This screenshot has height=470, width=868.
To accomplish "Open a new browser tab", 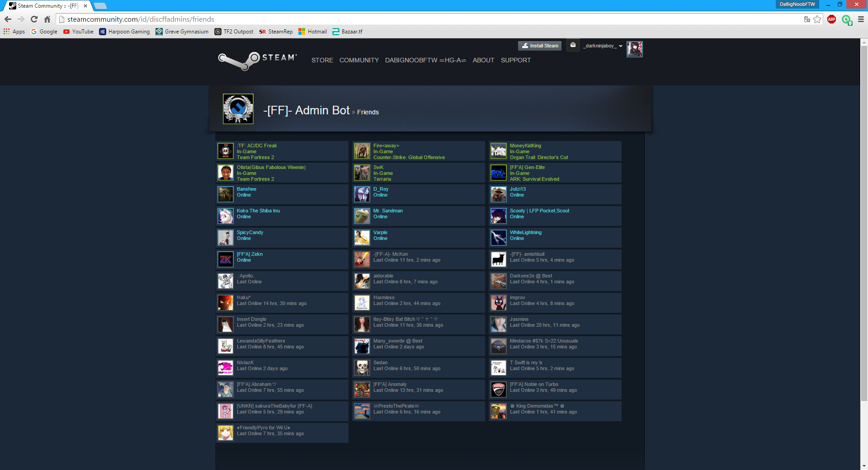I will click(x=100, y=6).
